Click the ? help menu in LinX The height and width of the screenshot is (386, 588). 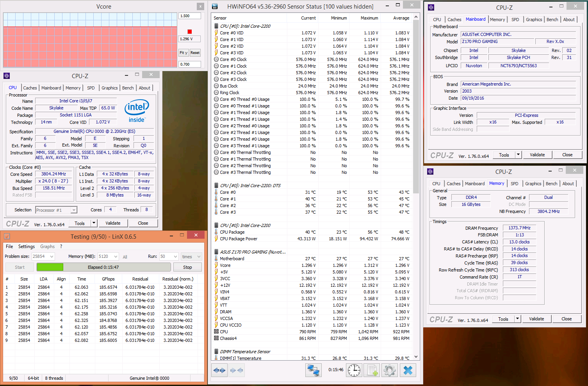click(61, 247)
